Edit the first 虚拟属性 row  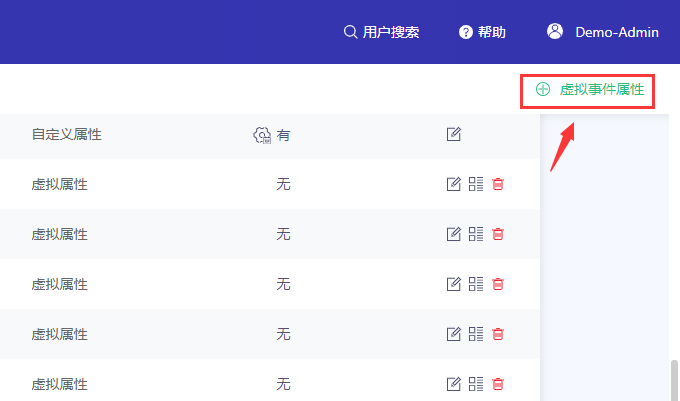454,184
